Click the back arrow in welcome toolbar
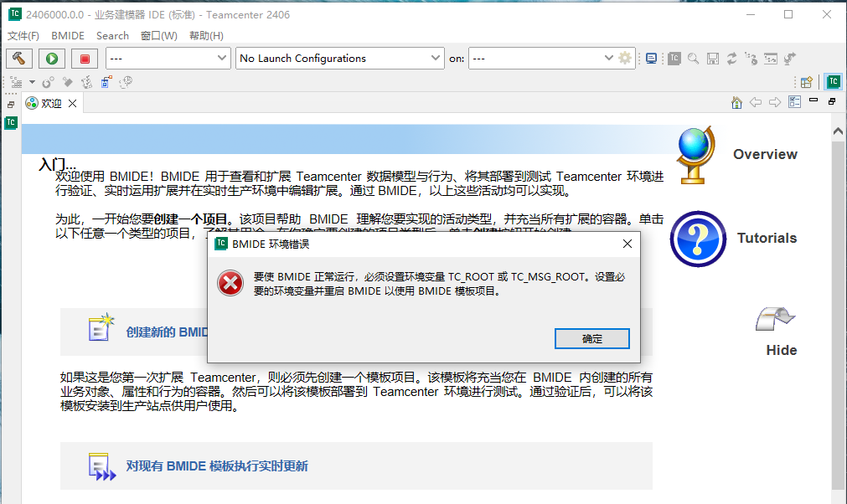This screenshot has width=847, height=504. pos(756,102)
